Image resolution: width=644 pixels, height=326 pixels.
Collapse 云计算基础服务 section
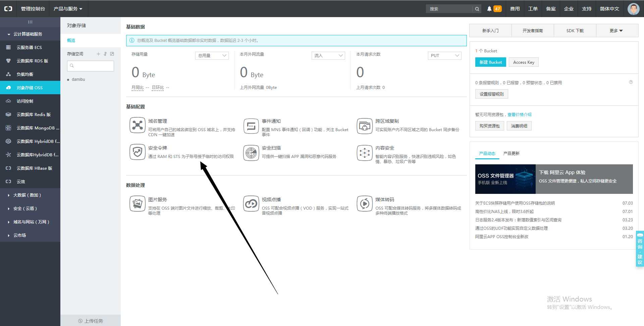pos(30,34)
